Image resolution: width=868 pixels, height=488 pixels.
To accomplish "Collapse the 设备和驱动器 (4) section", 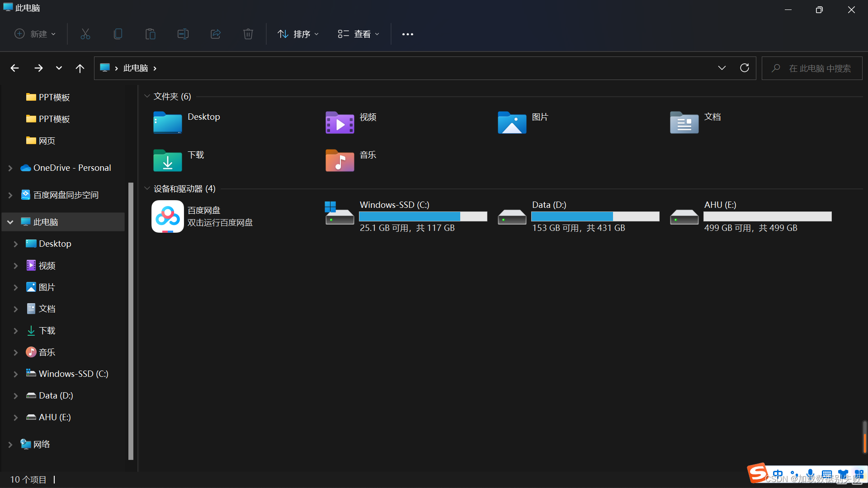I will (147, 188).
